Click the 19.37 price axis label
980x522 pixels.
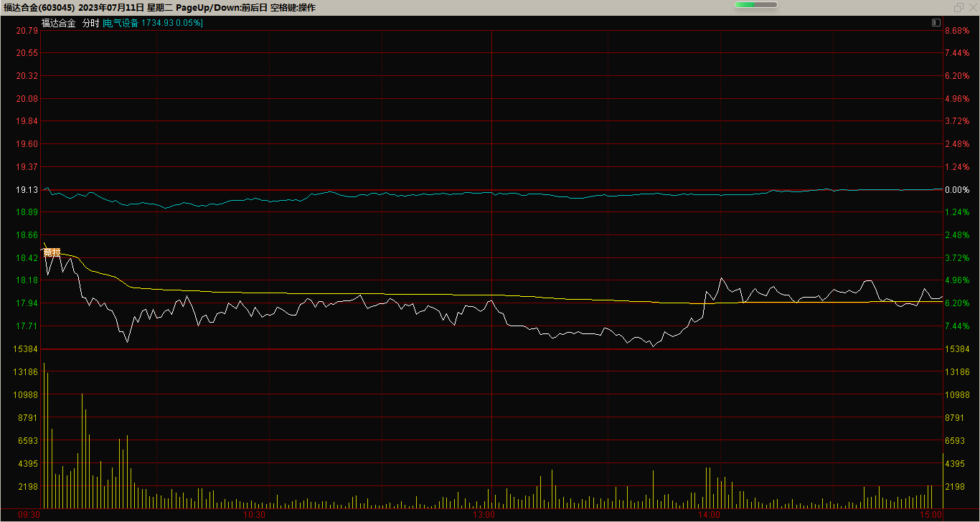tap(27, 167)
